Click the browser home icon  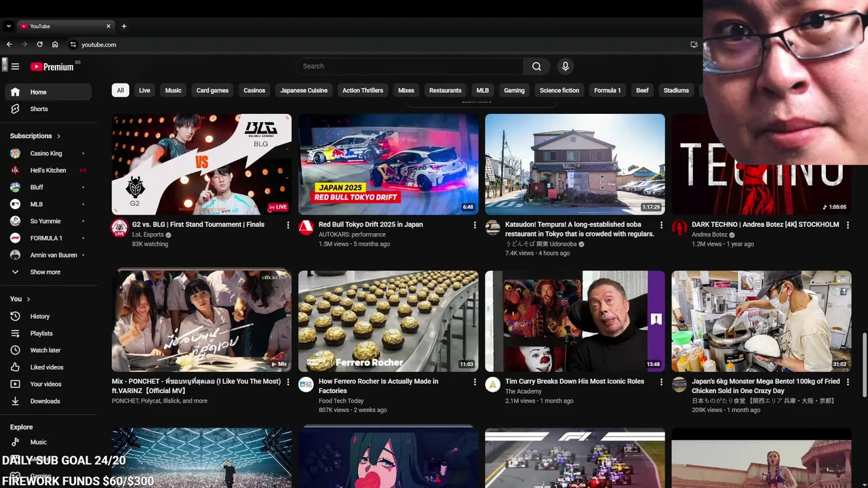click(55, 45)
